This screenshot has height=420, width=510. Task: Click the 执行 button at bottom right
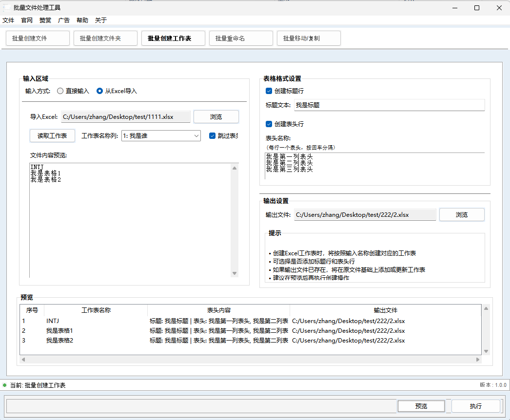[475, 406]
